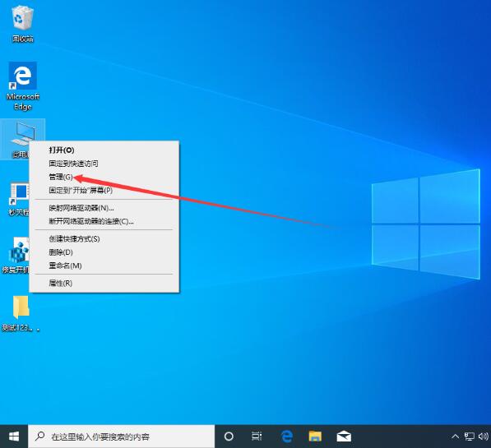Click the volume speaker tray icon
The image size is (491, 448).
484,436
